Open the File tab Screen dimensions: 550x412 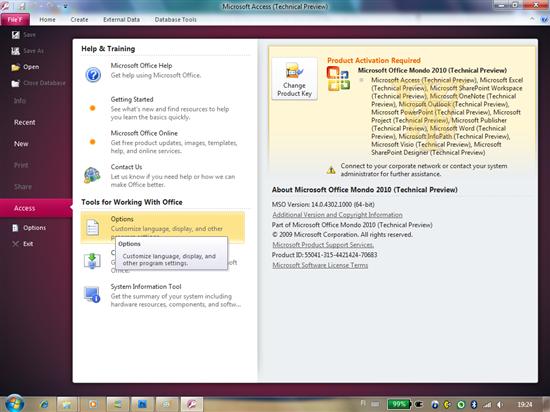pyautogui.click(x=15, y=20)
